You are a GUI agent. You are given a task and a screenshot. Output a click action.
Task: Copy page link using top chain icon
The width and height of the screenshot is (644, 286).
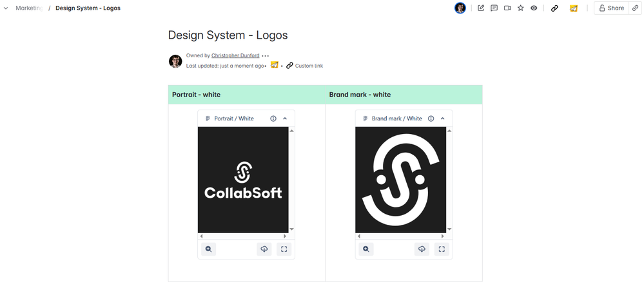(554, 8)
